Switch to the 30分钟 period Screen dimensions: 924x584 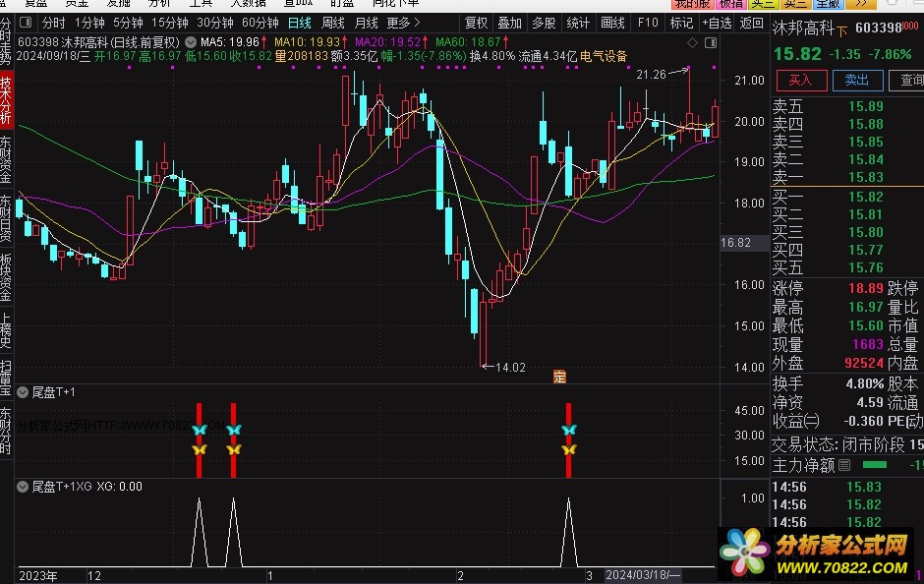(x=215, y=23)
